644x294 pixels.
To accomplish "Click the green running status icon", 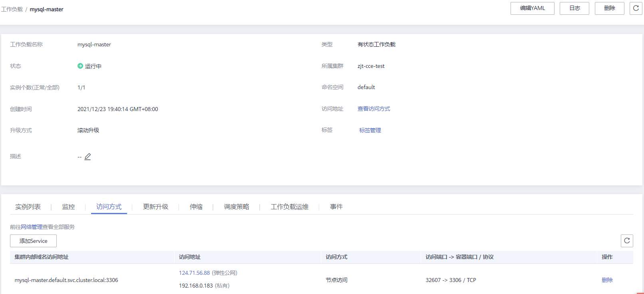I will pyautogui.click(x=80, y=66).
